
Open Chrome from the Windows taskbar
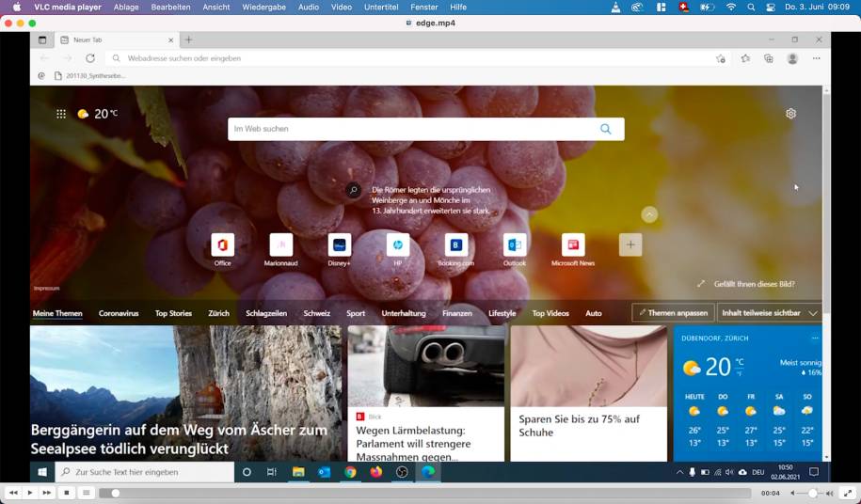click(x=350, y=472)
